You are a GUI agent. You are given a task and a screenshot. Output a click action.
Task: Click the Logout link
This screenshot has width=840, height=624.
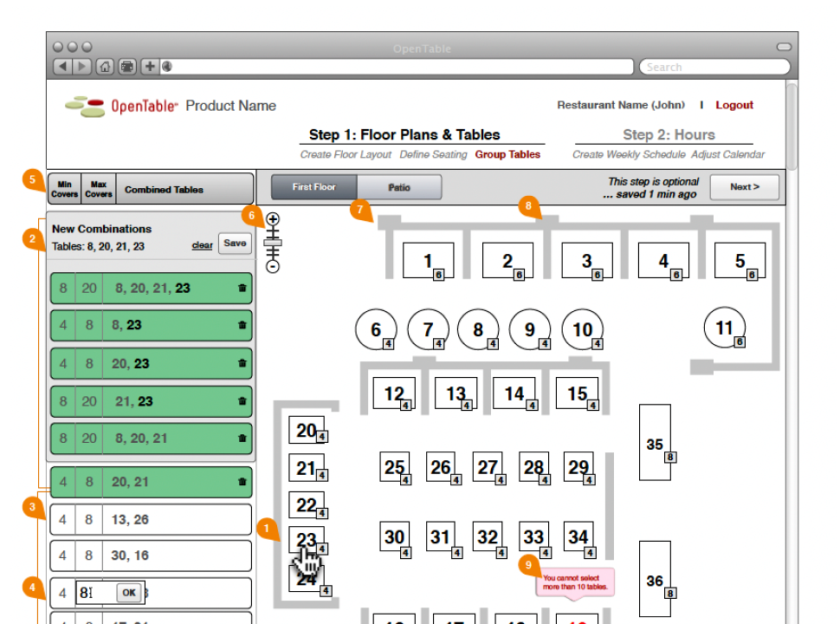(733, 105)
